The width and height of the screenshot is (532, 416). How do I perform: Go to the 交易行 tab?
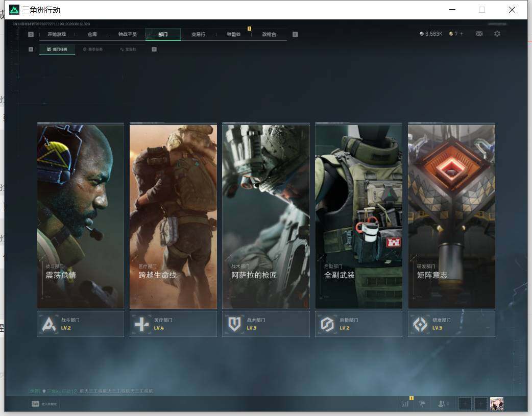198,34
